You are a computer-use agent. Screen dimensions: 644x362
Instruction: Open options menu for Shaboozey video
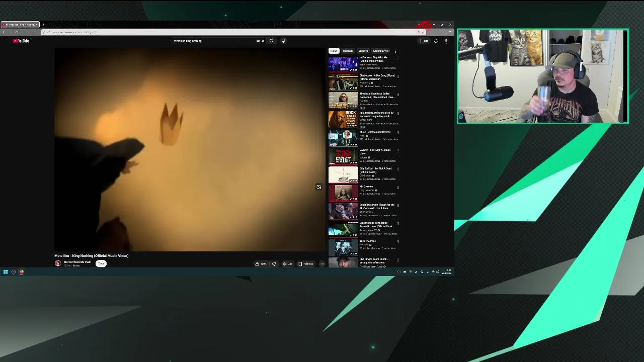(x=398, y=76)
